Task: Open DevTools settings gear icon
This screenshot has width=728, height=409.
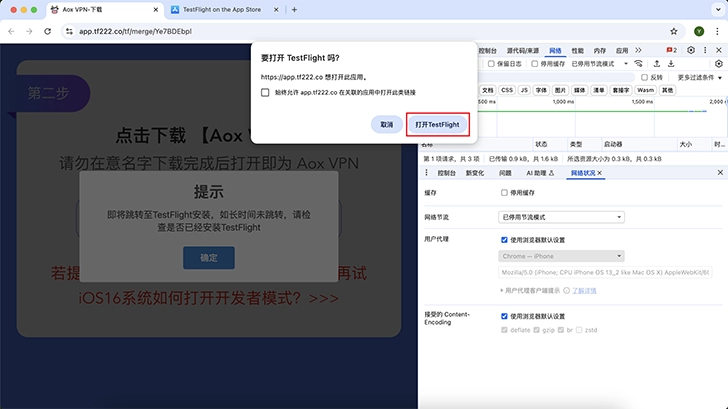Action: click(x=691, y=49)
